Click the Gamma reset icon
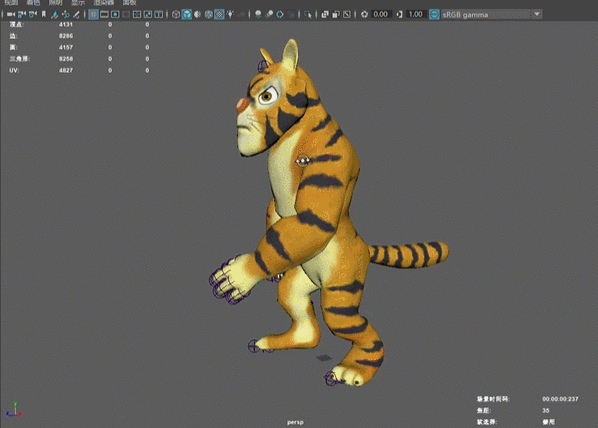 pos(399,14)
